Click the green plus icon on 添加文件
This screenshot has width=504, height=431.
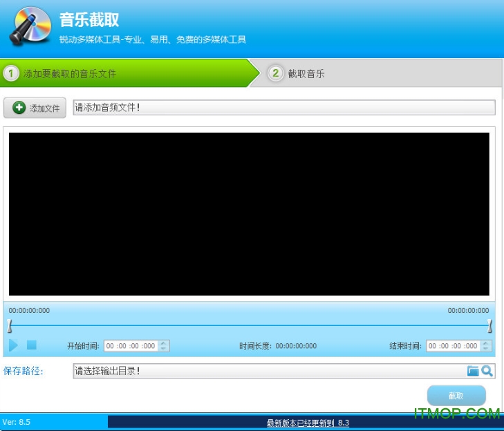point(19,108)
